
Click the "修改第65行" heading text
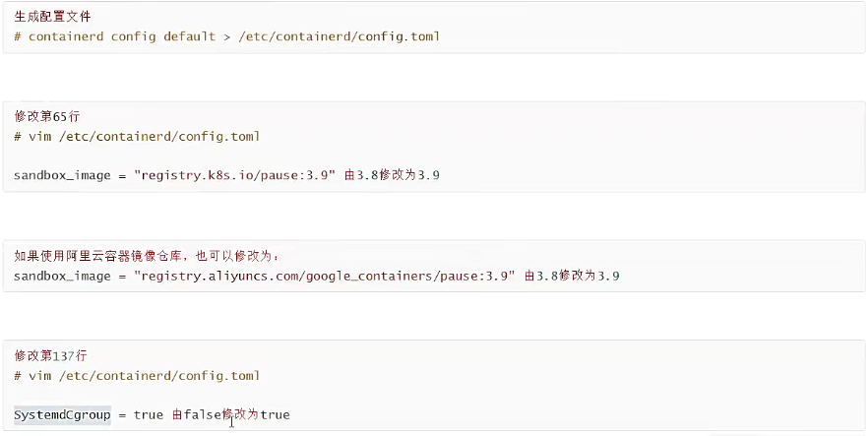click(47, 116)
